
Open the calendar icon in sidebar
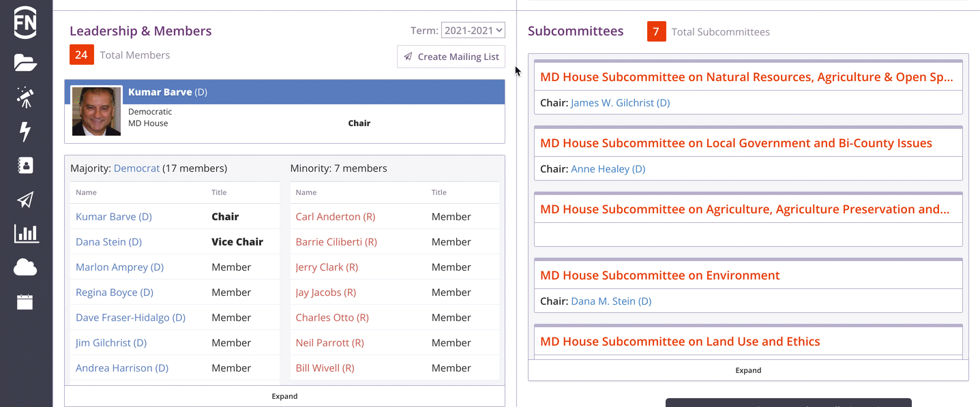pyautogui.click(x=25, y=302)
